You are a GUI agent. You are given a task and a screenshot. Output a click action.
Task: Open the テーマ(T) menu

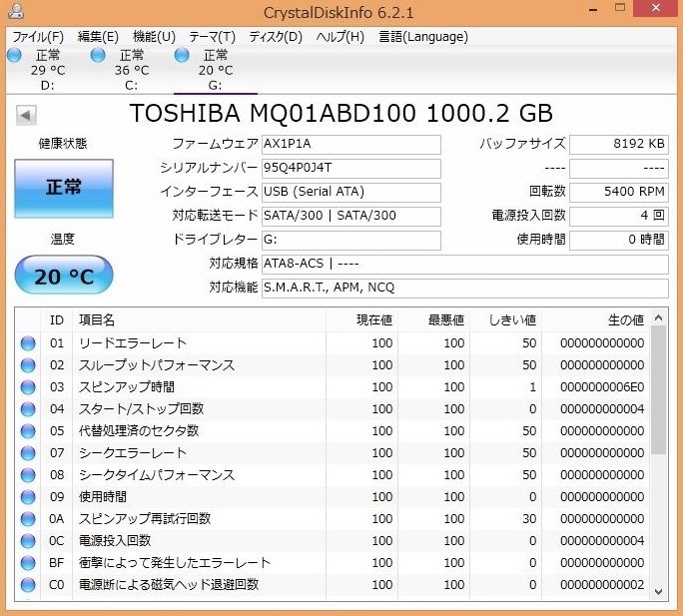point(212,37)
